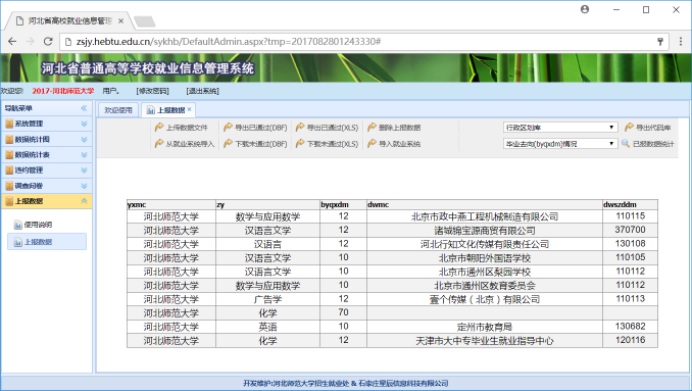Click cell 天津市大中专毕业生就业指导中心
This screenshot has width=692, height=391.
pos(485,341)
